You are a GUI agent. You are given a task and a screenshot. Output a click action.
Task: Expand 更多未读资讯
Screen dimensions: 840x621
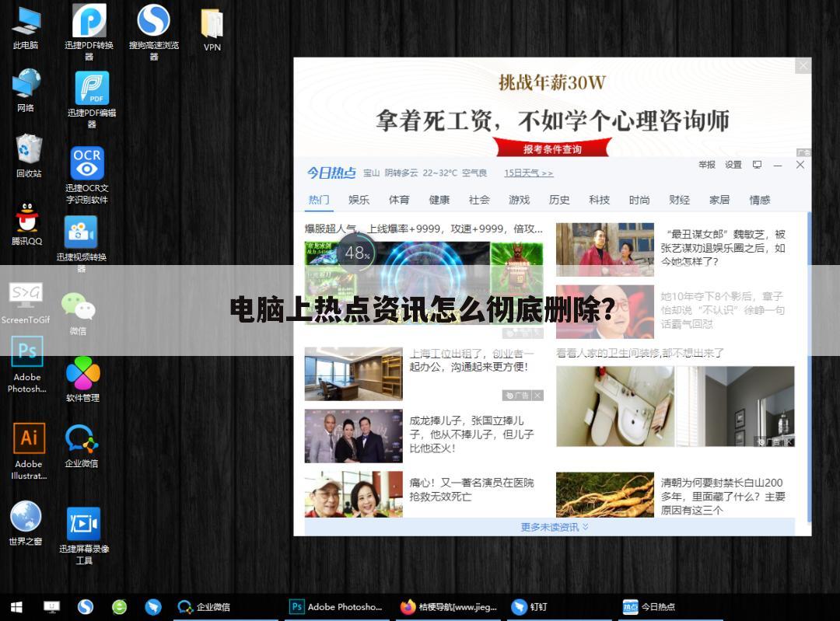point(554,527)
